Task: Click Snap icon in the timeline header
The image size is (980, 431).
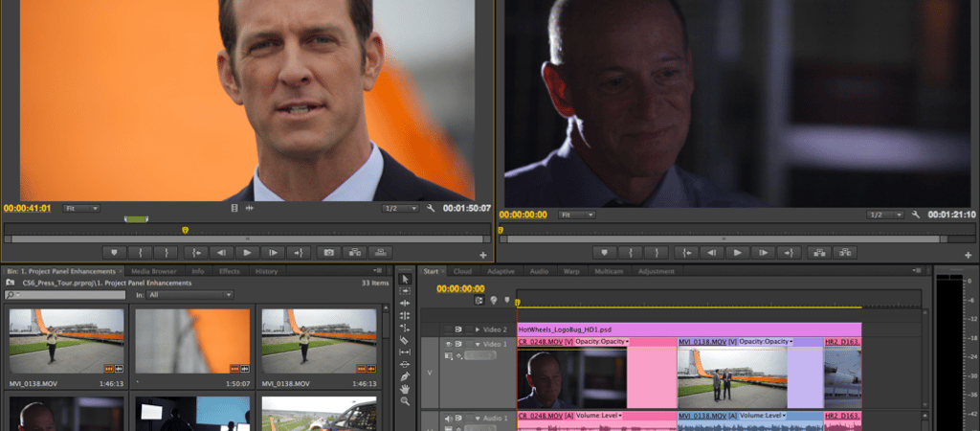Action: [479, 300]
